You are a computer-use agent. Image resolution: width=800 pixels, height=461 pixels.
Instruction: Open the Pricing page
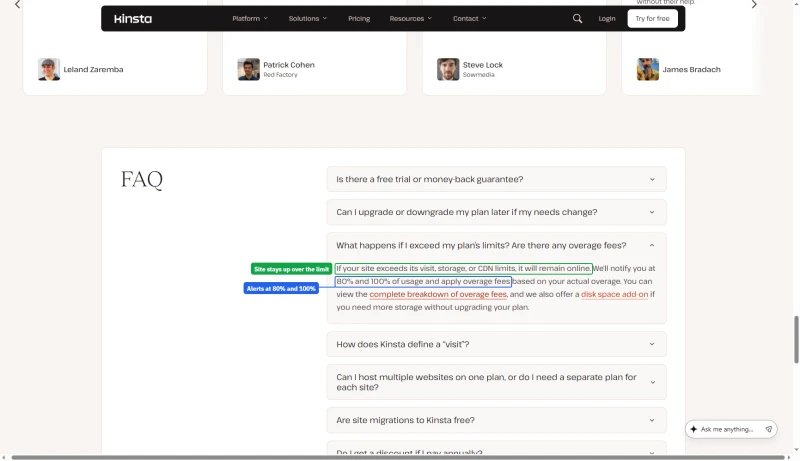pos(359,18)
